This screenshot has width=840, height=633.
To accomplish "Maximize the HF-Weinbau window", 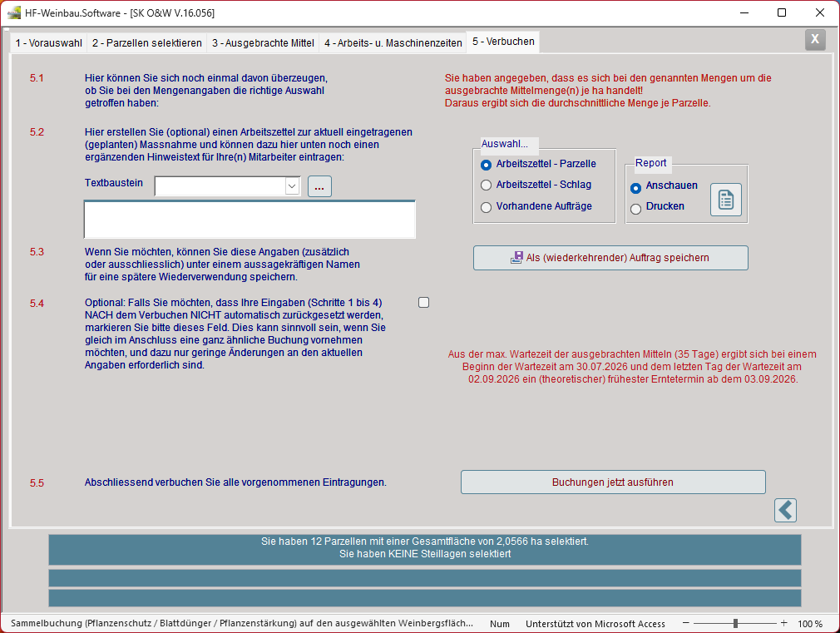I will 782,12.
